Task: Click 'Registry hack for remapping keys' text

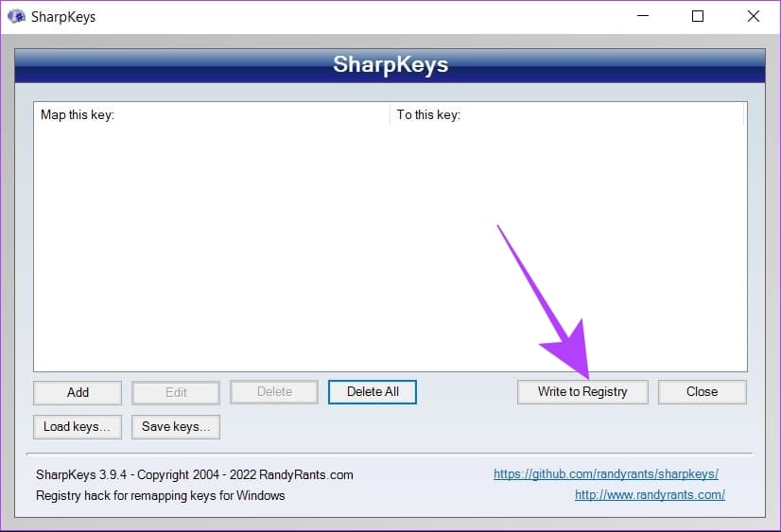Action: click(161, 496)
